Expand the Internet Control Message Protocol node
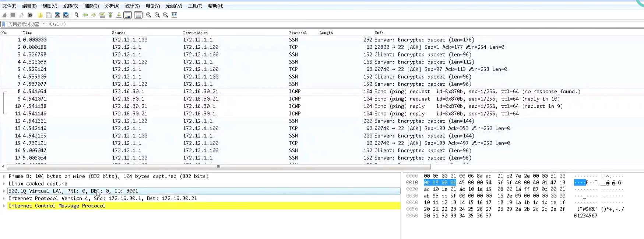The width and height of the screenshot is (644, 239). [4, 206]
